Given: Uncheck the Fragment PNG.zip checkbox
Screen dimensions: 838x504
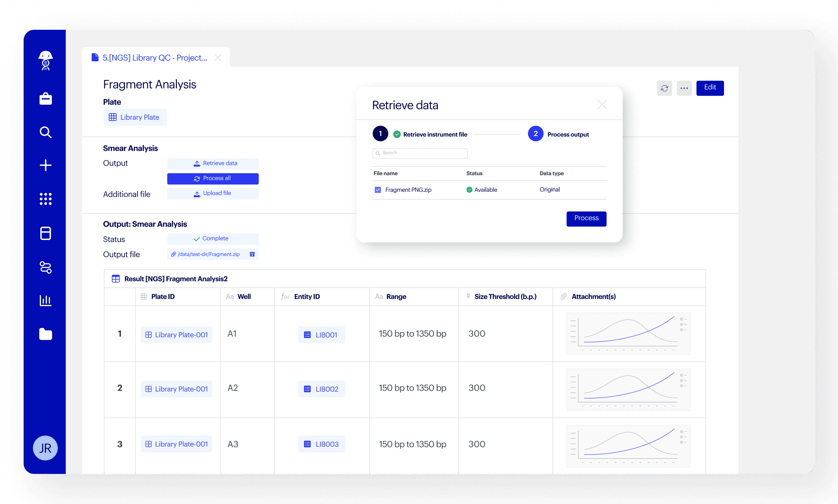Looking at the screenshot, I should (378, 190).
